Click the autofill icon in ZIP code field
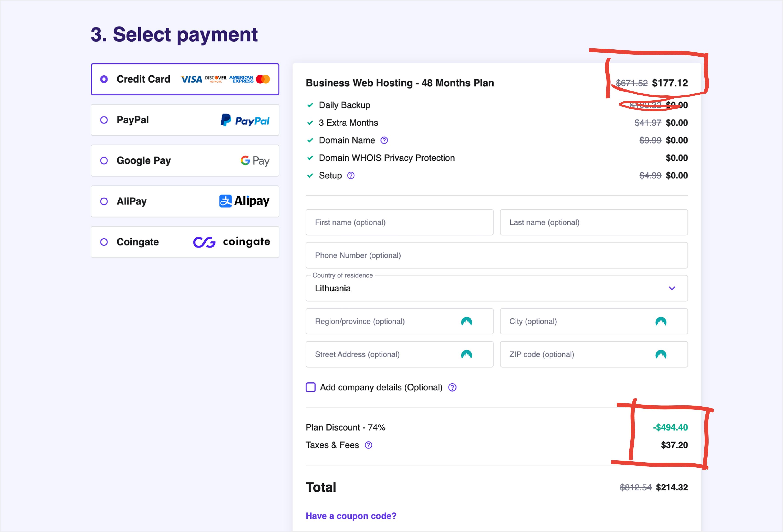The height and width of the screenshot is (532, 783). coord(661,354)
